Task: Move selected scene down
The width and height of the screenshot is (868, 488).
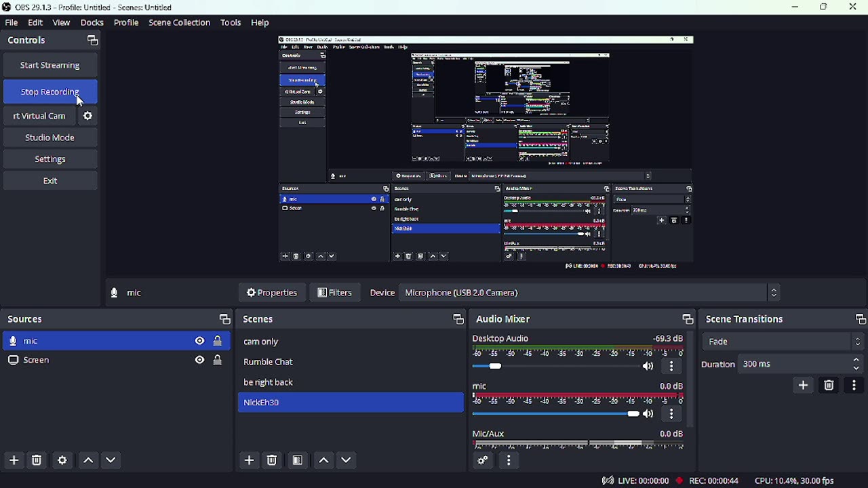Action: 347,461
